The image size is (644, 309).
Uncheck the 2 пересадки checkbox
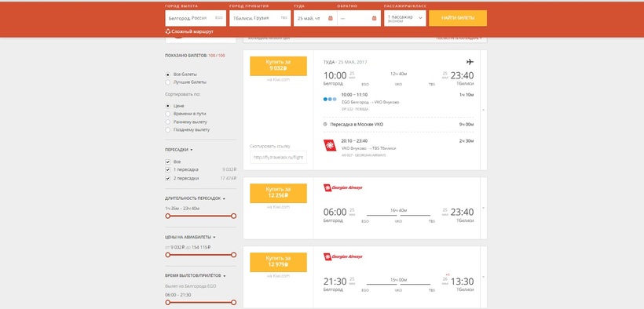pos(167,179)
